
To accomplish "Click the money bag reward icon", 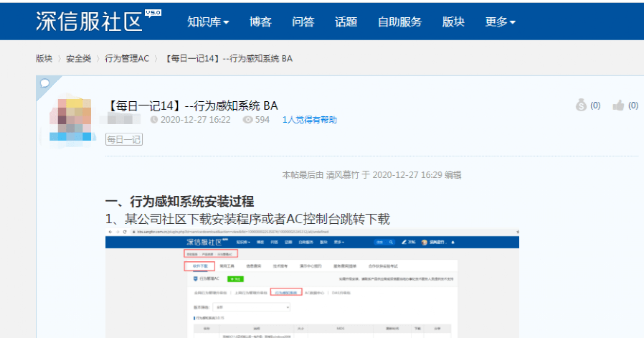I will click(x=581, y=105).
